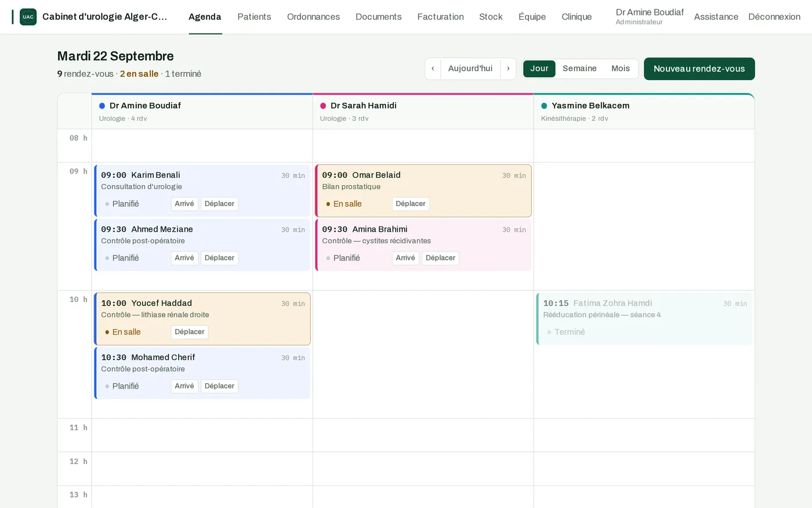Click the Cabinet d'urologie clinic name
812x508 pixels.
pos(105,17)
